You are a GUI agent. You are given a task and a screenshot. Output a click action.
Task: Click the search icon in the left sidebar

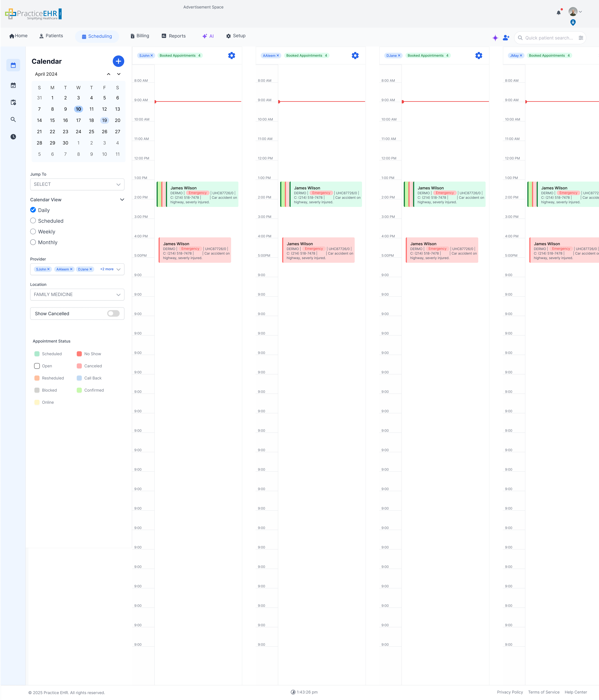[13, 119]
